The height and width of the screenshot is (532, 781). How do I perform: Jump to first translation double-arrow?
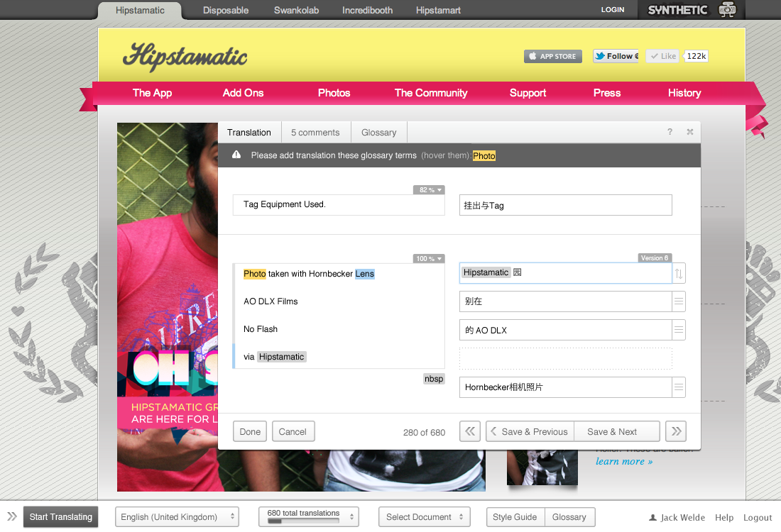pos(470,431)
